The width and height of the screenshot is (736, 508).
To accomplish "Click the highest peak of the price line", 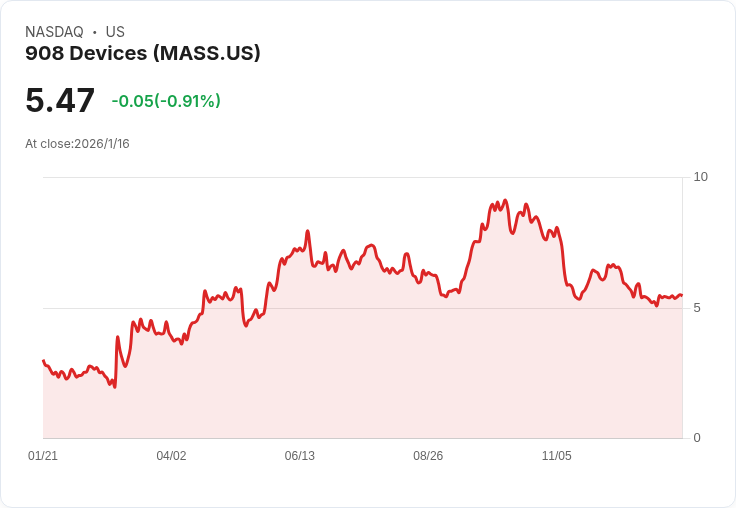I will tap(506, 201).
